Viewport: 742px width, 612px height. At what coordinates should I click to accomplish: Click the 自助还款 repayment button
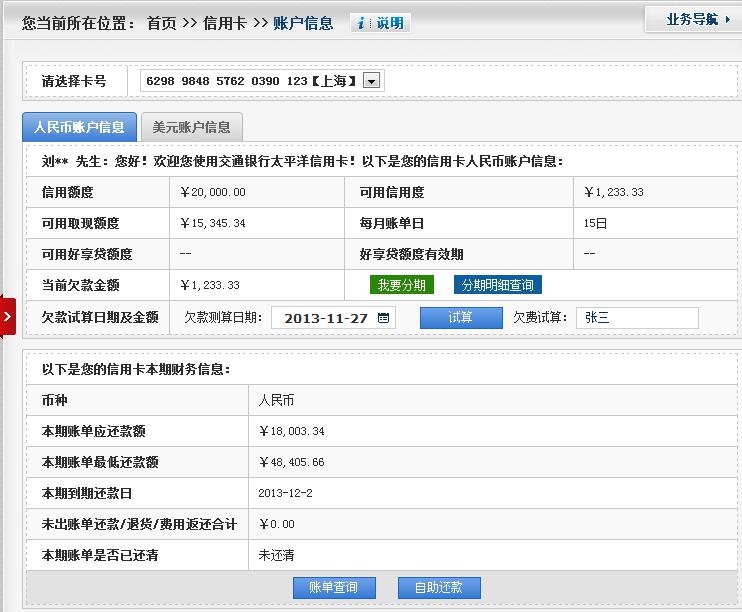point(439,587)
